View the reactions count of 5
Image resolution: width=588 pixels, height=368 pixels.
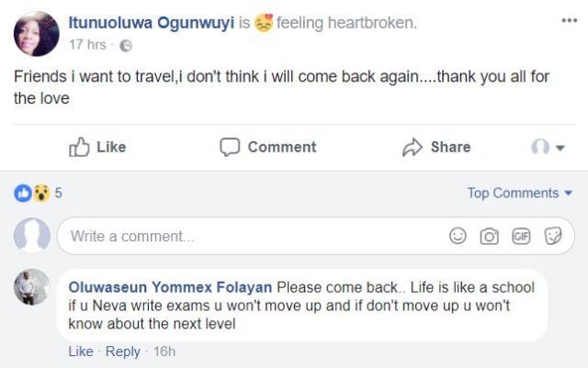click(58, 193)
